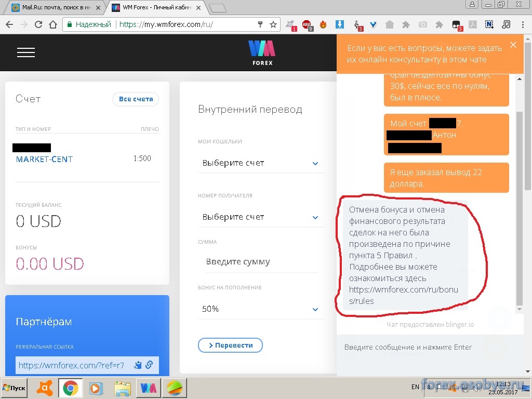Open the Avast extension with badge 1

click(x=291, y=25)
